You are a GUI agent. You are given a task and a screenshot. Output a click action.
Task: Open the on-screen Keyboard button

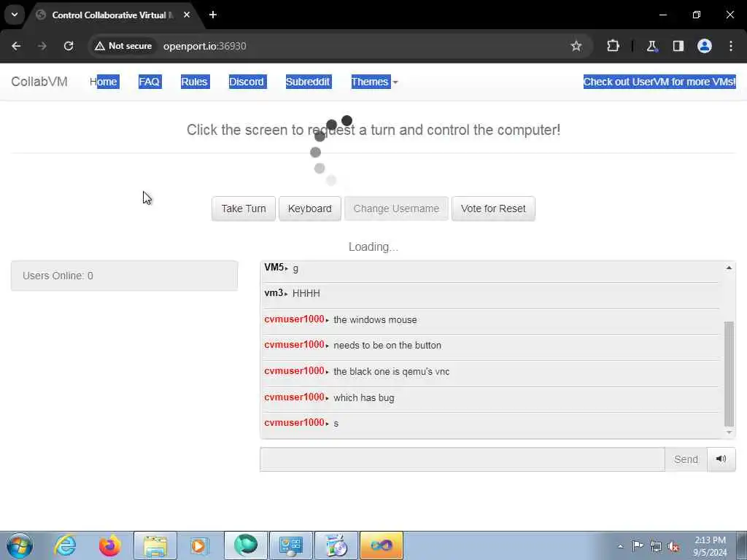pyautogui.click(x=309, y=209)
